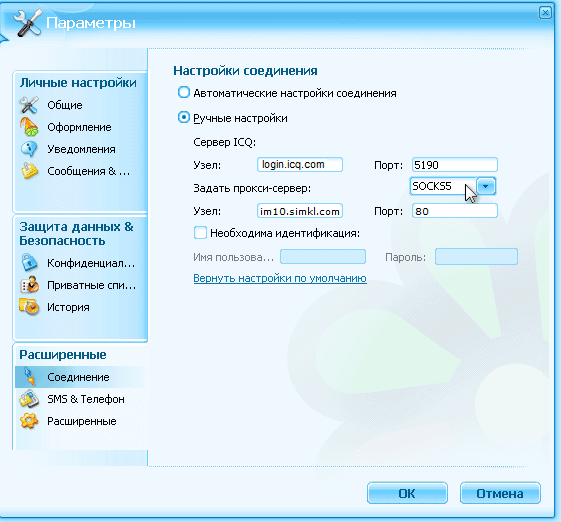This screenshot has width=561, height=522.
Task: Expand the SOCKS5 proxy type dropdown arrow
Action: pyautogui.click(x=486, y=186)
